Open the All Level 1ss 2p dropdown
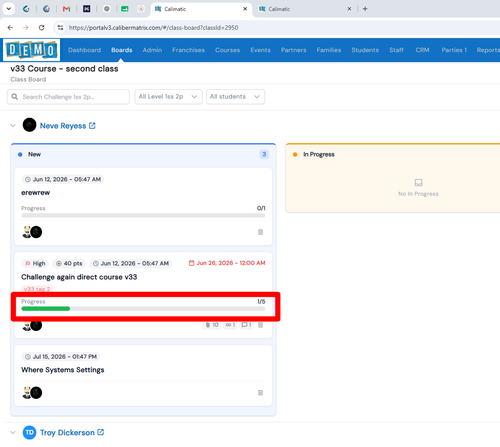The image size is (500, 447). 168,97
